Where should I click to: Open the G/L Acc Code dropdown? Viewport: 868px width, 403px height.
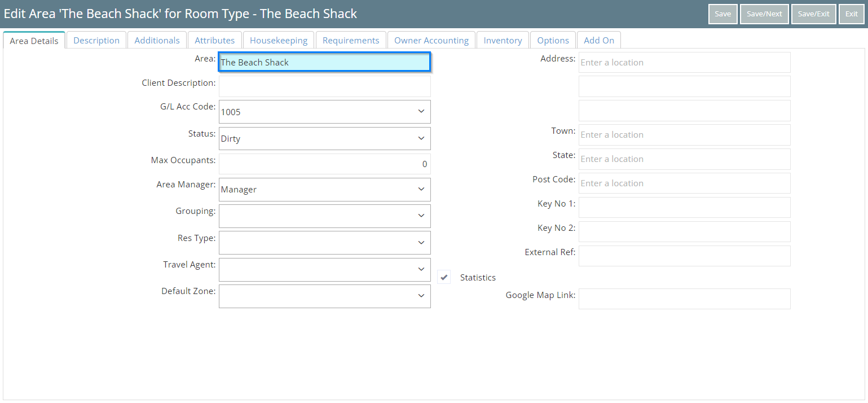pos(324,112)
